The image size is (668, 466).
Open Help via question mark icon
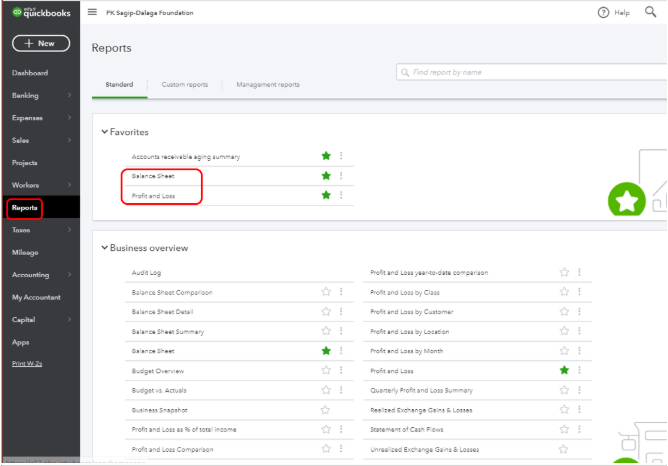click(603, 12)
